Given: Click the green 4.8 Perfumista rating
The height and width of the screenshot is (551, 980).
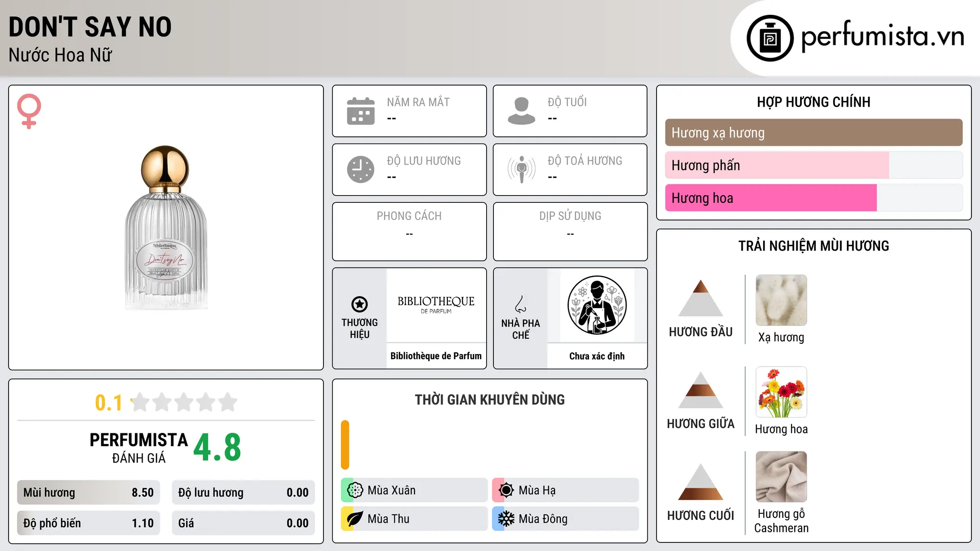Looking at the screenshot, I should (x=217, y=448).
